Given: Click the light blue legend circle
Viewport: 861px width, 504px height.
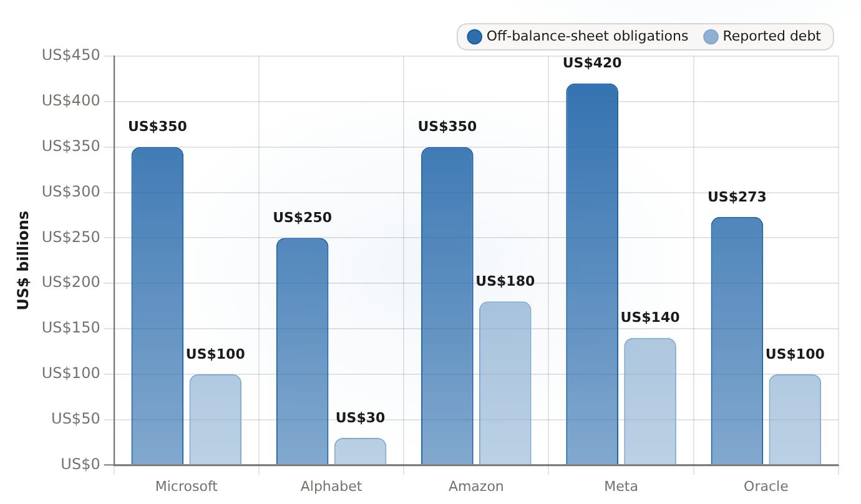Looking at the screenshot, I should pyautogui.click(x=711, y=37).
